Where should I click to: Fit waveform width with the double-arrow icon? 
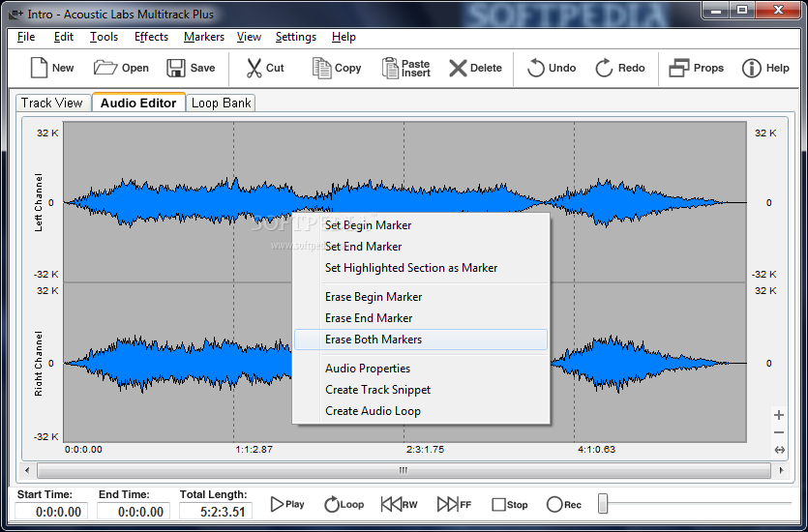[x=780, y=450]
